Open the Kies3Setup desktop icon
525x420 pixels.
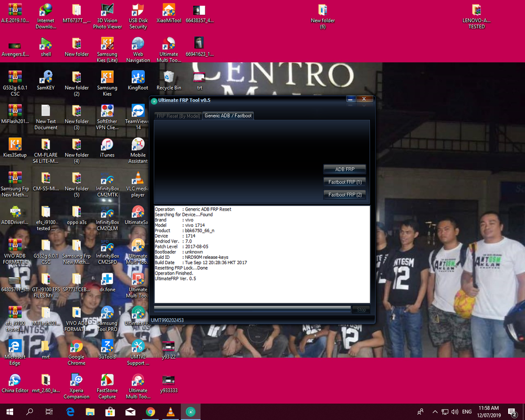[15, 148]
